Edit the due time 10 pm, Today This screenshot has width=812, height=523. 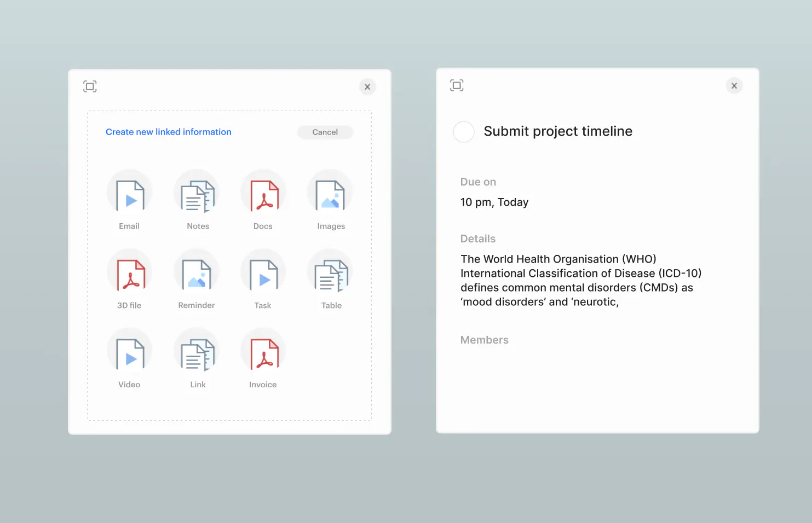click(494, 202)
